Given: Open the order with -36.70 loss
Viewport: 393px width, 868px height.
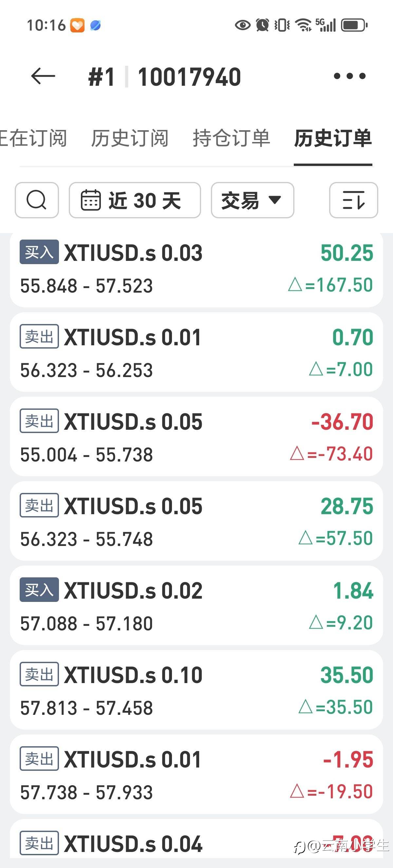Looking at the screenshot, I should pyautogui.click(x=196, y=437).
